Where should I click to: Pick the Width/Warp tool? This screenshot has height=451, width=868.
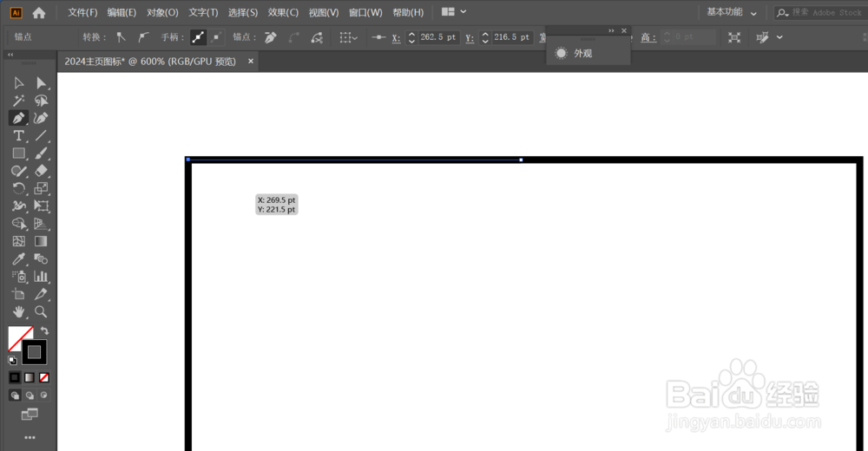[x=18, y=206]
